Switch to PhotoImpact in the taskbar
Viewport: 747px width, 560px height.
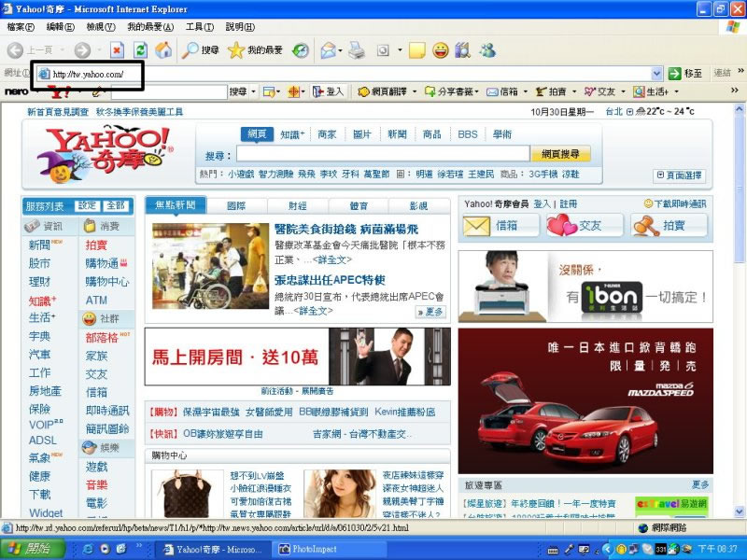(x=329, y=549)
